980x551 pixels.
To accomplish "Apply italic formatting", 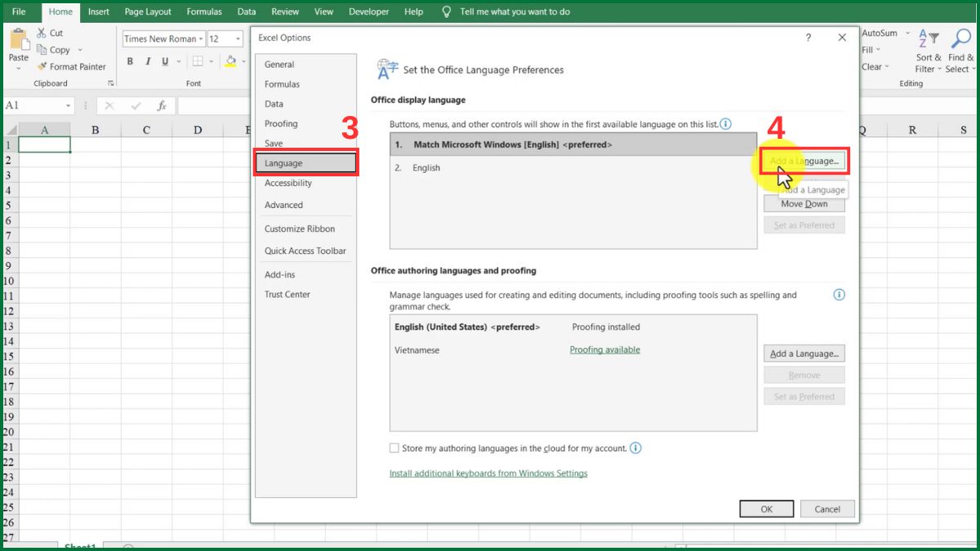I will coord(147,61).
